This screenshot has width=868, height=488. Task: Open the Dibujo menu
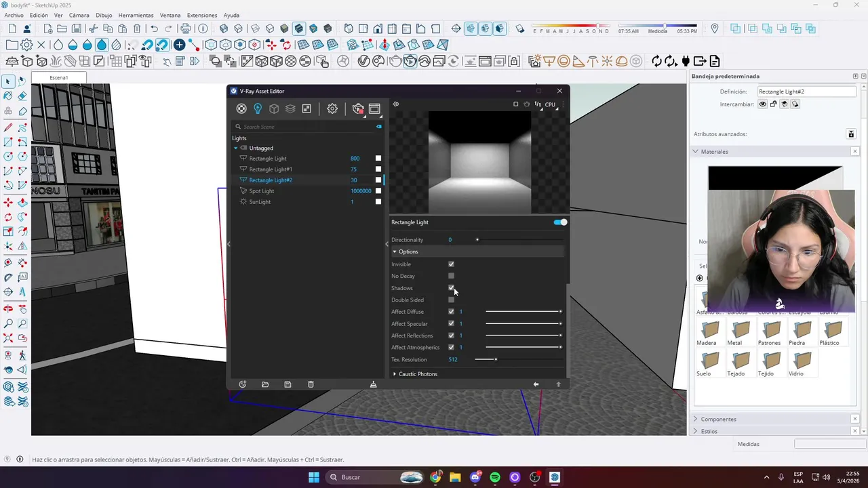pyautogui.click(x=104, y=15)
